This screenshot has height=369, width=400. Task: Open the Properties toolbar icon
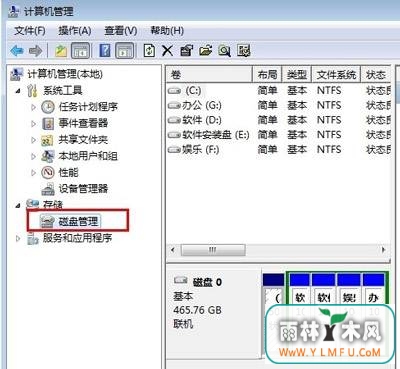(186, 51)
